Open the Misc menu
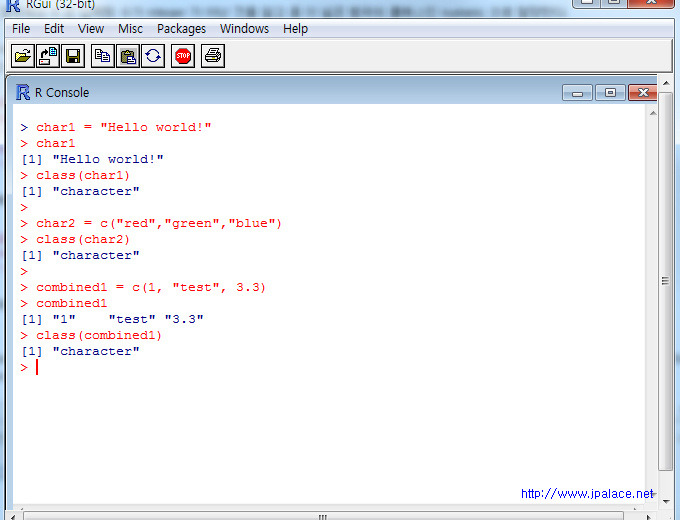680x520 pixels. click(130, 29)
